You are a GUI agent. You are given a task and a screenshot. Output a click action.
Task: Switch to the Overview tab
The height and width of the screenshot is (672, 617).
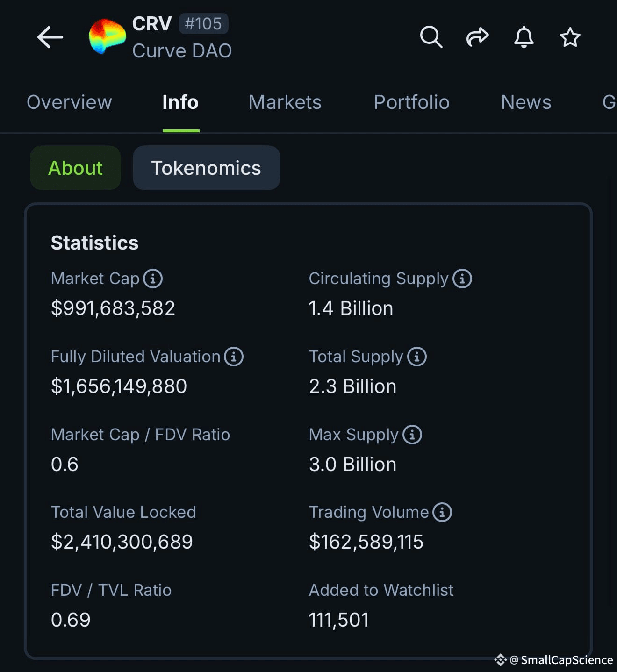69,102
